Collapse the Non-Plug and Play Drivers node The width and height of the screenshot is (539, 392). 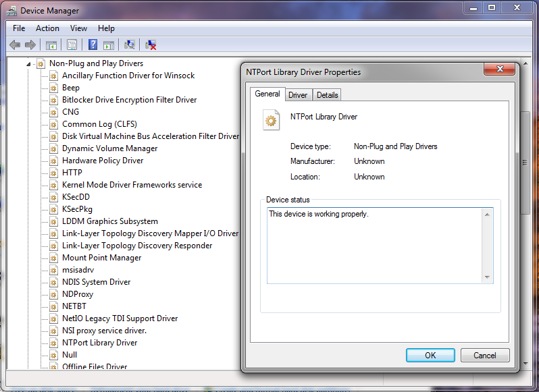28,64
